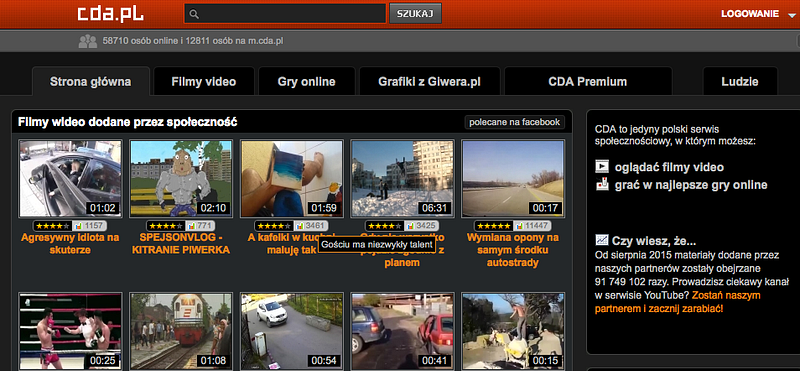Click star rating of Agresywny idiota video
Image resolution: width=800 pixels, height=371 pixels.
click(53, 226)
